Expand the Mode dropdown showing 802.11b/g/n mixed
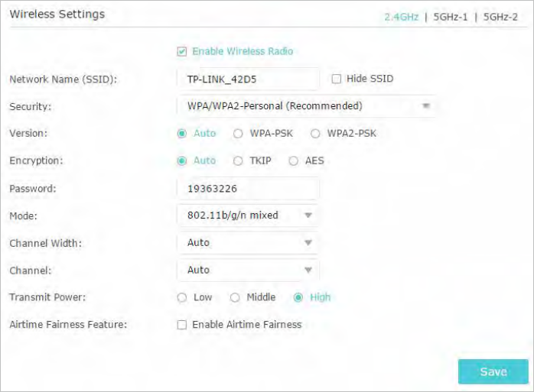 tap(248, 215)
